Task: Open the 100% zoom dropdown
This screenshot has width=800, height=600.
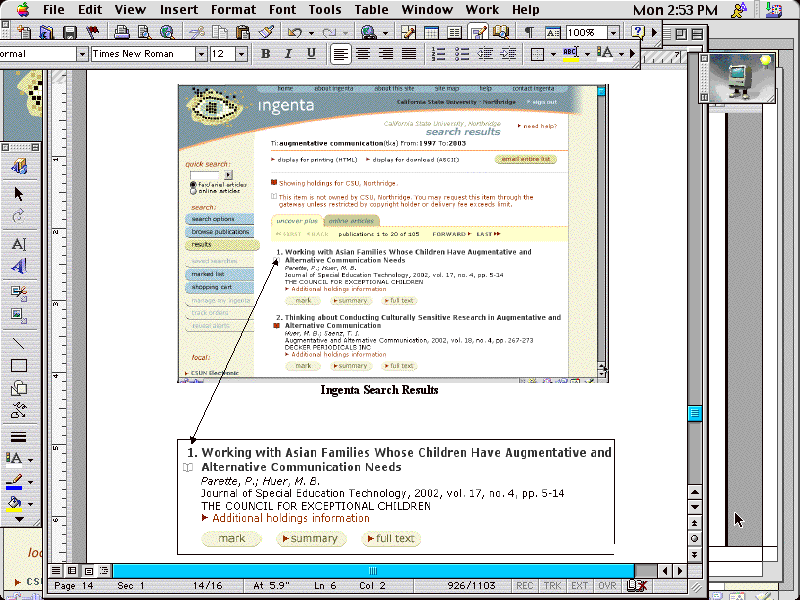Action: (613, 33)
